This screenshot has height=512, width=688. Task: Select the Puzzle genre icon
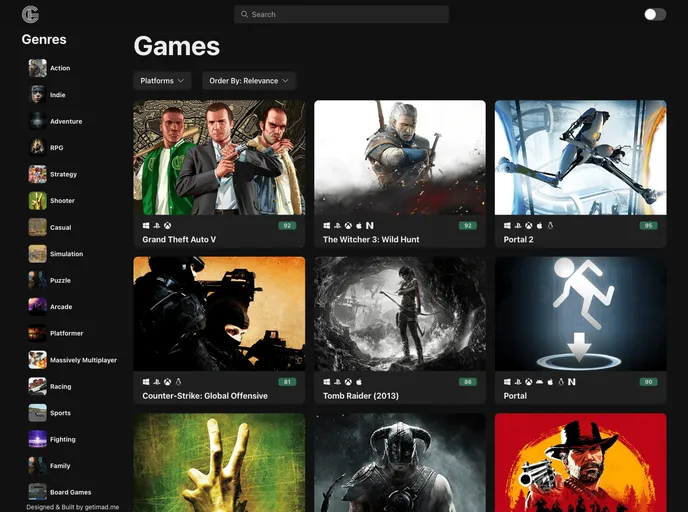38,280
